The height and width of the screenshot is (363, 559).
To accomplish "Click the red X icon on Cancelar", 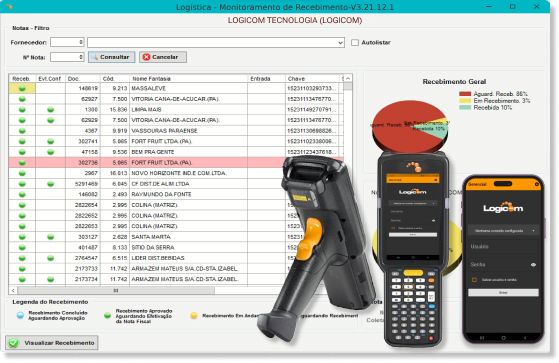I will tap(146, 57).
